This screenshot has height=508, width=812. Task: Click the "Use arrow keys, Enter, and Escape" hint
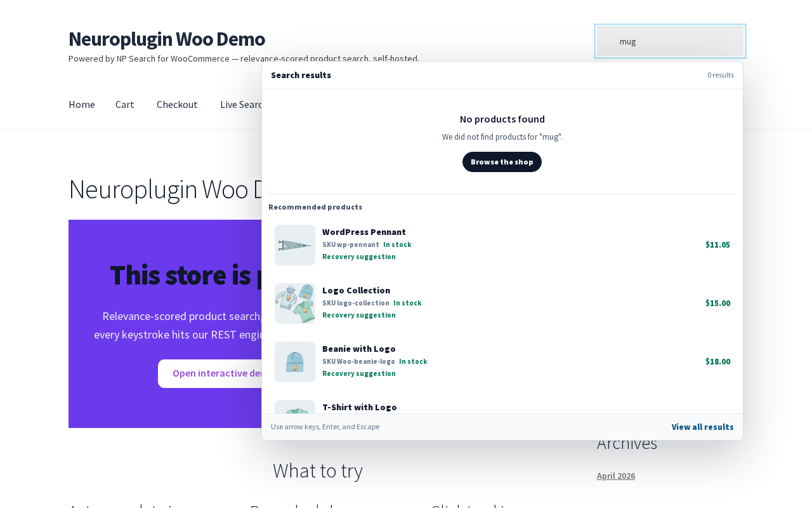pyautogui.click(x=325, y=427)
